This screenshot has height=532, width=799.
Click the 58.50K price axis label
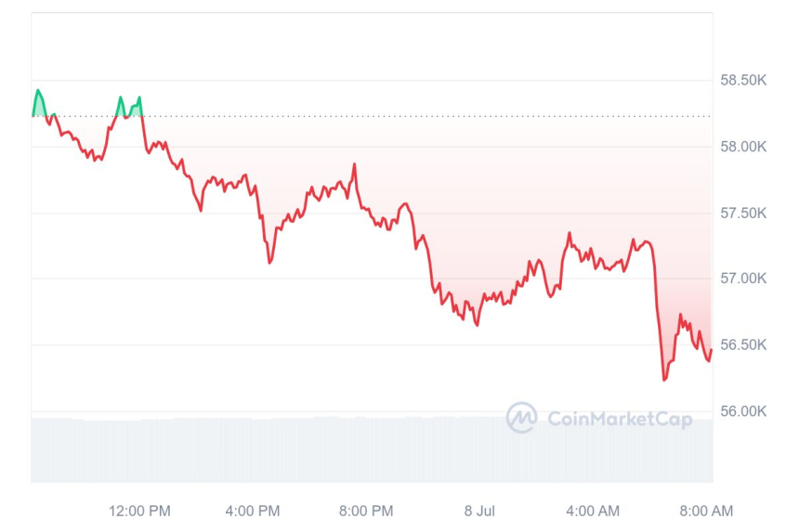point(743,81)
